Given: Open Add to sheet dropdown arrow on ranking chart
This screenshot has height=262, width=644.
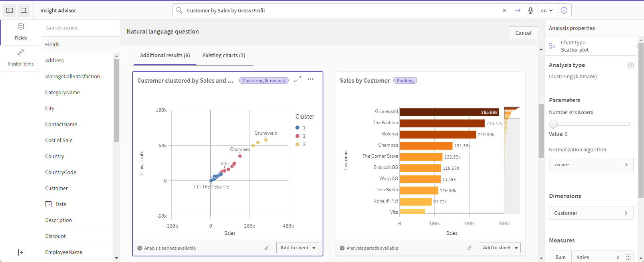Looking at the screenshot, I should coord(516,248).
